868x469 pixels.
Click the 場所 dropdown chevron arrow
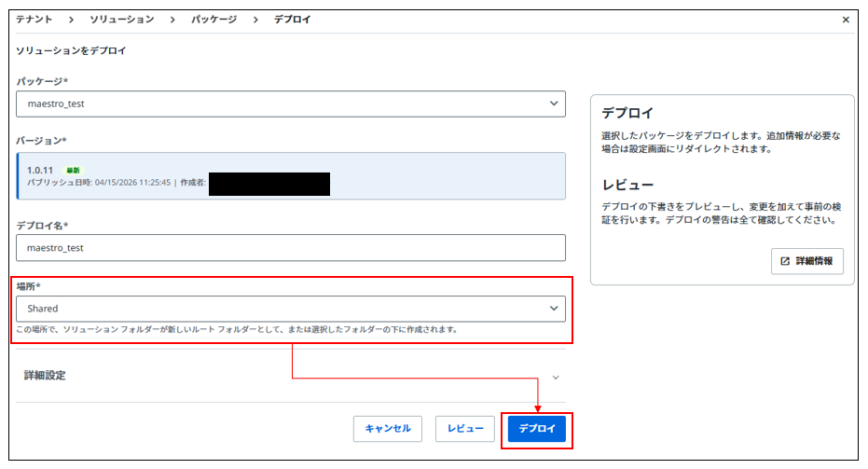pos(554,308)
